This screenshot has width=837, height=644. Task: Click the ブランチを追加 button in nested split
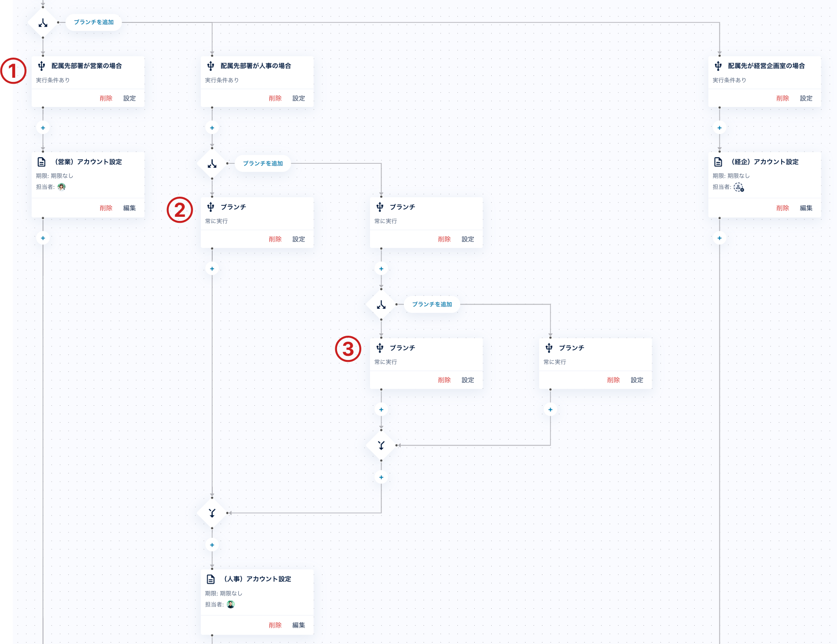coord(432,304)
